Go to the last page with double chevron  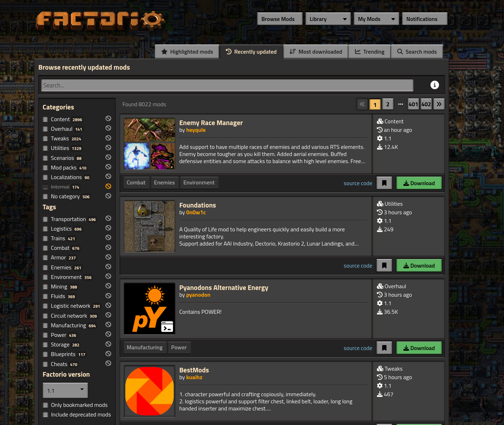click(x=439, y=104)
